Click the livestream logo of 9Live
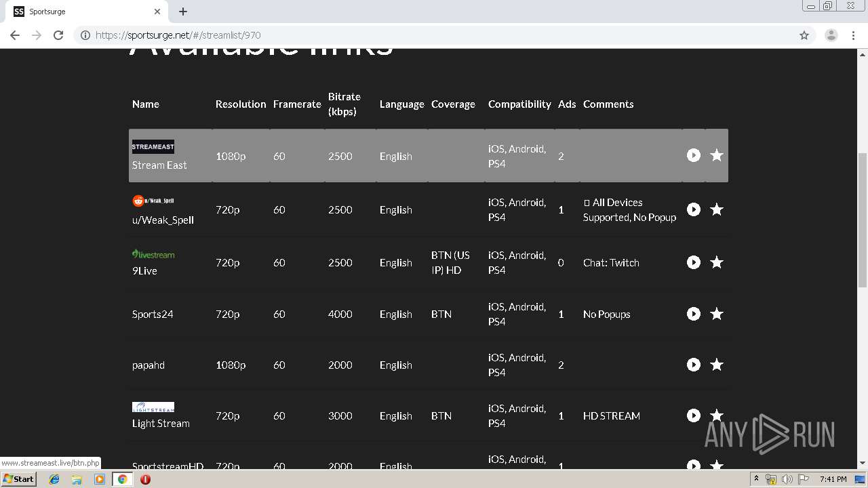The height and width of the screenshot is (488, 868). point(153,254)
